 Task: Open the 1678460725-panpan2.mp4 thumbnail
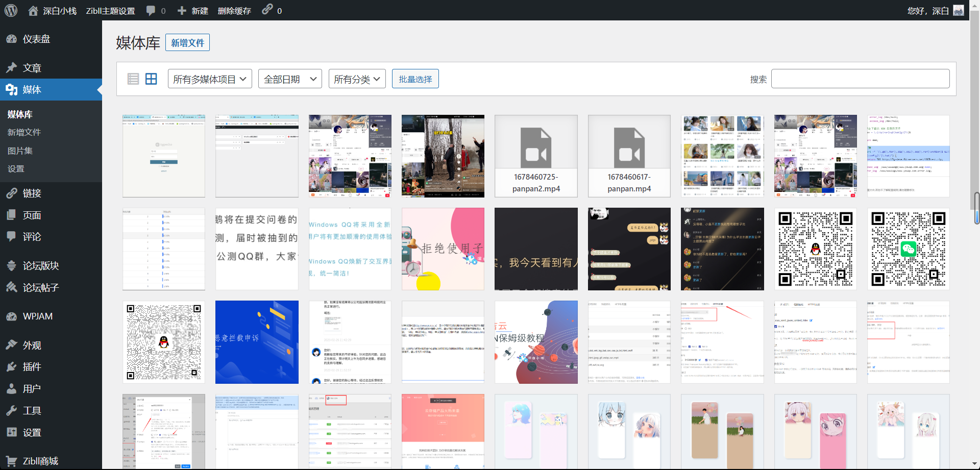[535, 156]
